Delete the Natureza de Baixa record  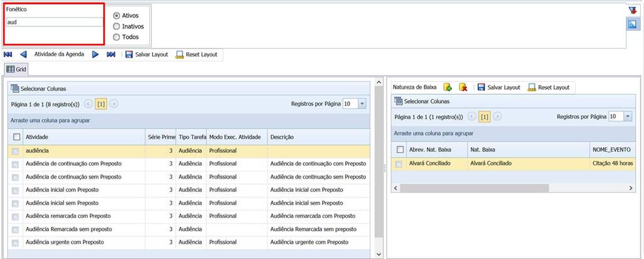click(463, 87)
